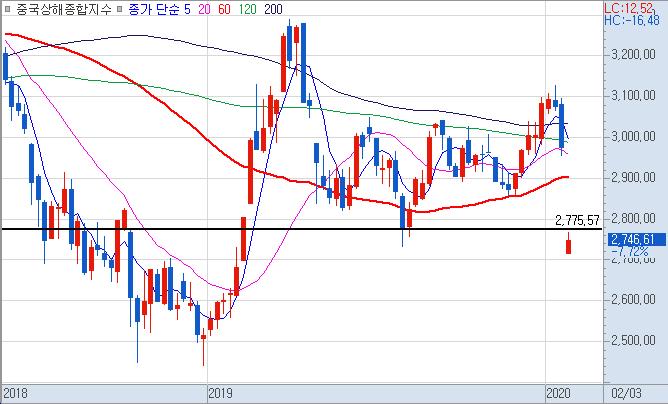Click the 2,500.00 price axis label
The image size is (668, 404).
tap(633, 341)
